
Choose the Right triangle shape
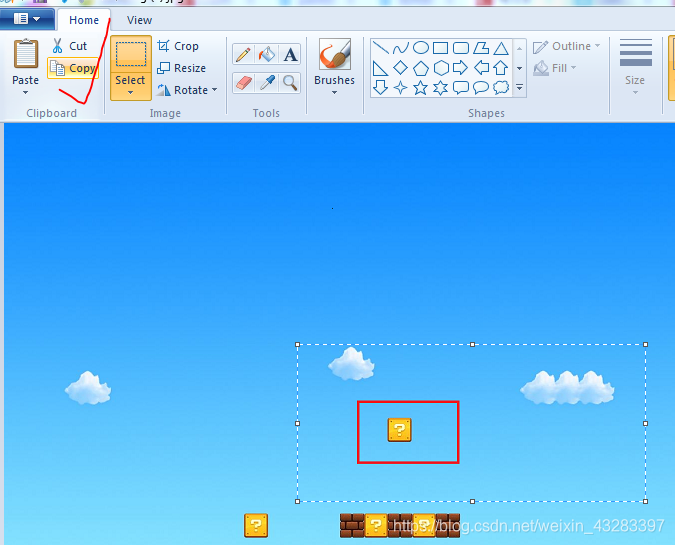click(381, 68)
